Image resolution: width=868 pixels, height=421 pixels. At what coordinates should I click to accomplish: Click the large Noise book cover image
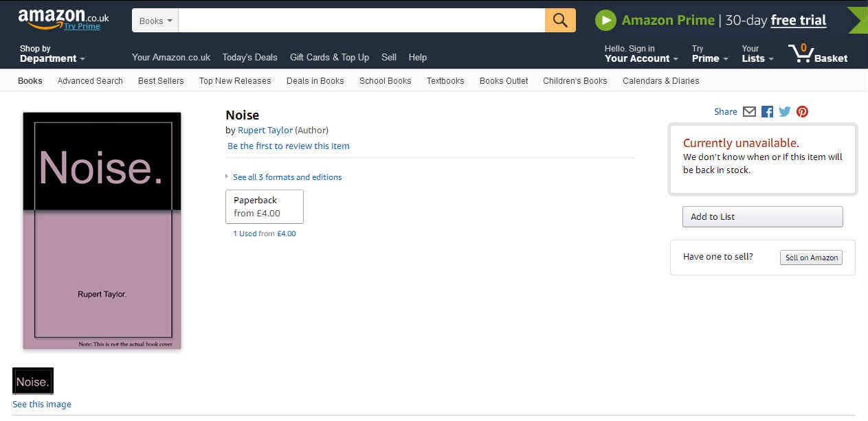102,231
